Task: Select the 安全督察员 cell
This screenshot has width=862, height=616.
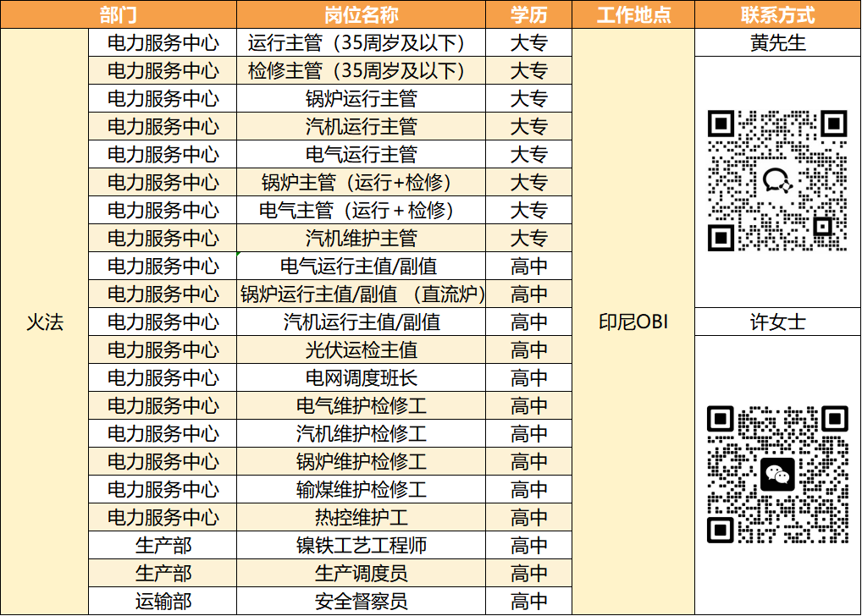Action: (362, 601)
